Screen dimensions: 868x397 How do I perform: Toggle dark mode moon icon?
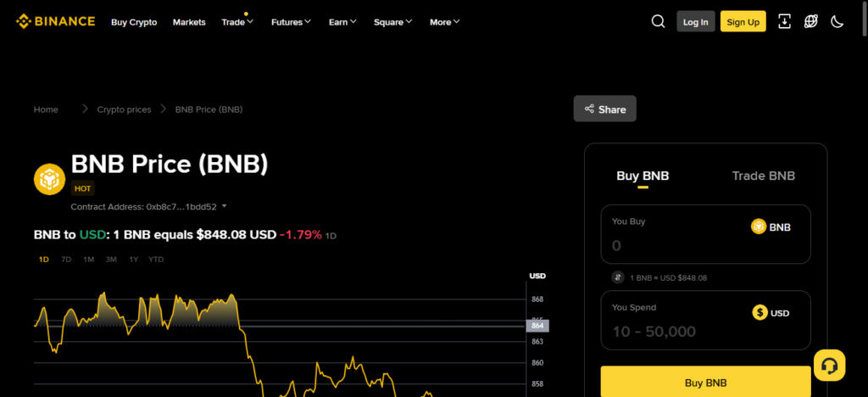(837, 21)
